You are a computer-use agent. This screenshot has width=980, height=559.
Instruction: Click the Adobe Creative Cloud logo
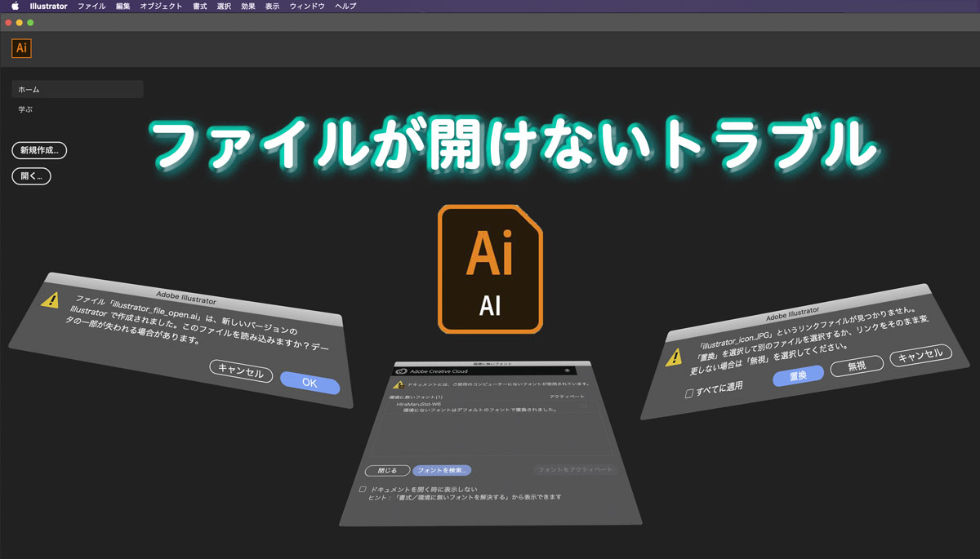(402, 370)
